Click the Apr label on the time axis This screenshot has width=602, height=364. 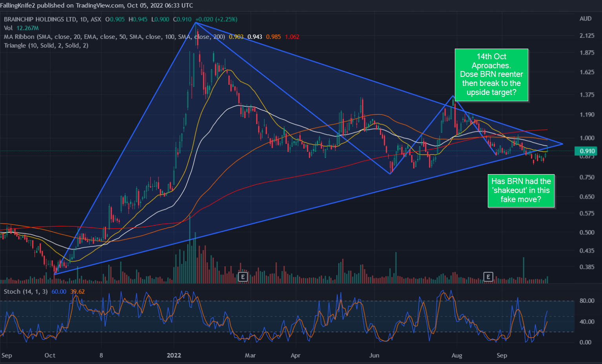coord(296,355)
